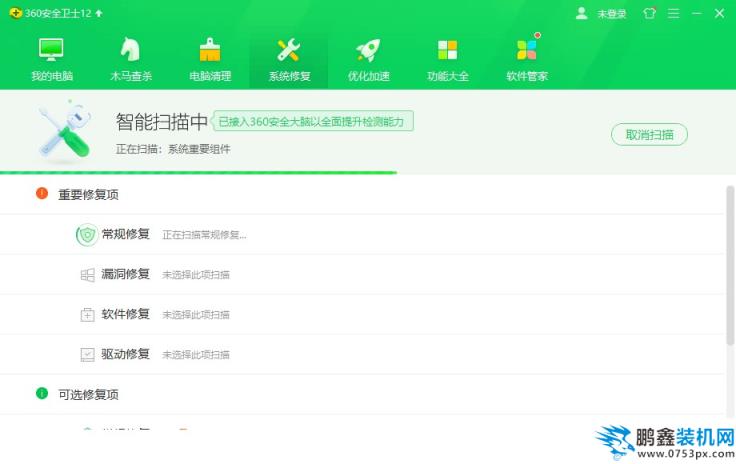Open 优化加速 rocket icon

tap(368, 50)
